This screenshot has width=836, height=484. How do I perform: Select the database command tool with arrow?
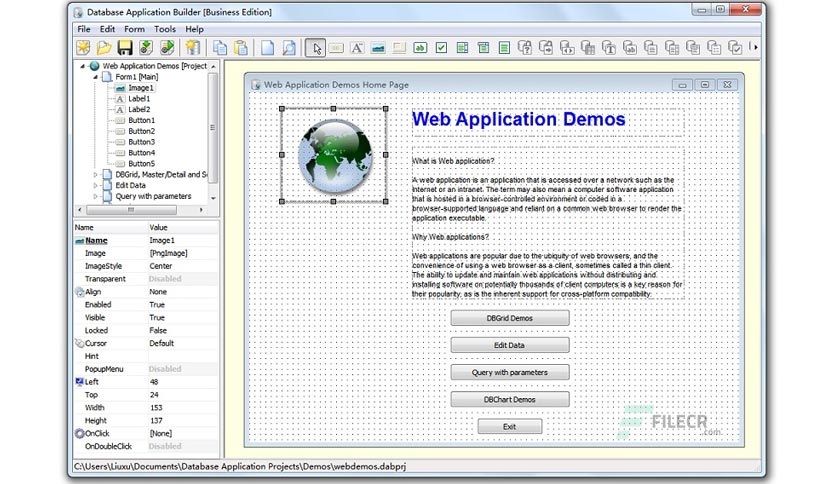[546, 48]
